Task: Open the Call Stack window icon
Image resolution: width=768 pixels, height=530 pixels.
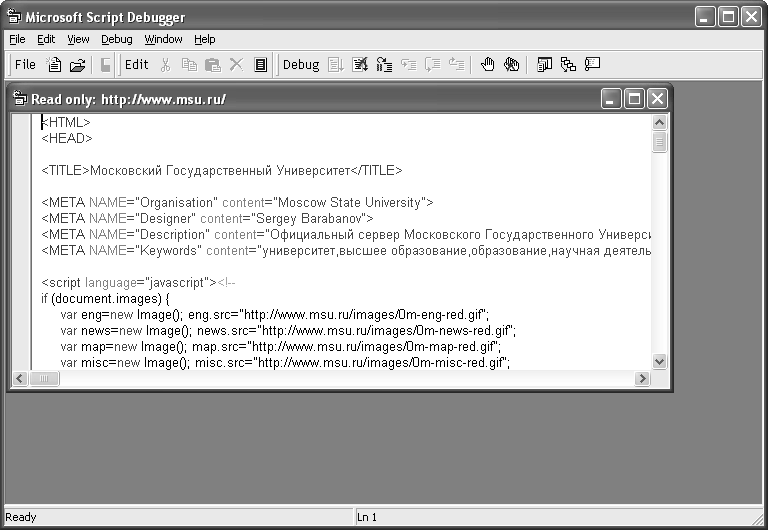Action: pyautogui.click(x=568, y=65)
